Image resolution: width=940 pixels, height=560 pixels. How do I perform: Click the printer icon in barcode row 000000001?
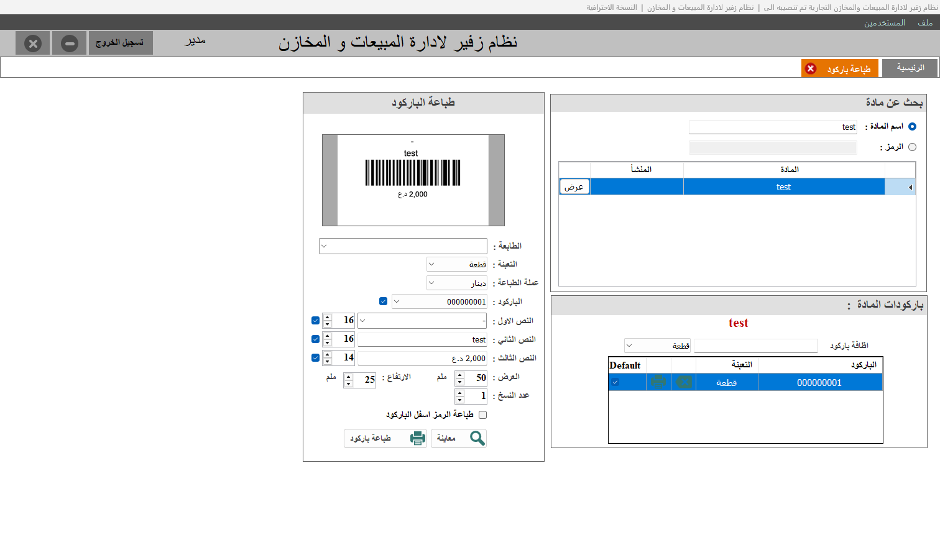click(658, 382)
